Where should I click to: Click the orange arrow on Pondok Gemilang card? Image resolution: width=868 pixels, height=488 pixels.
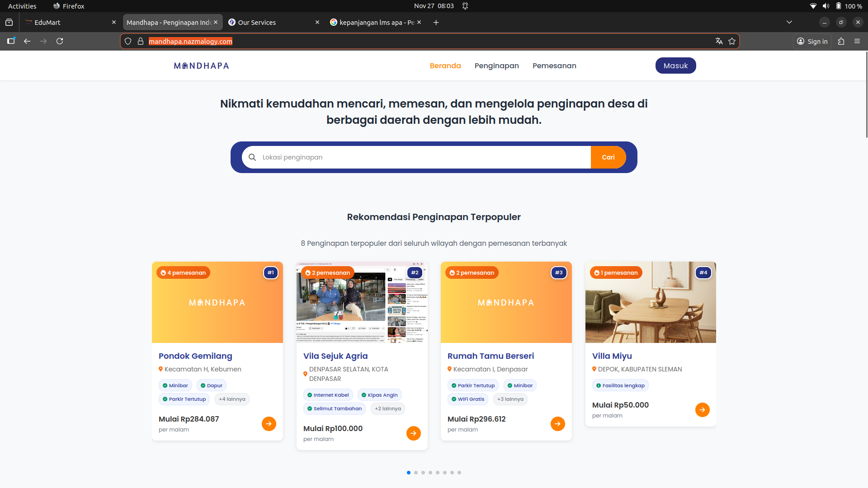pos(269,424)
